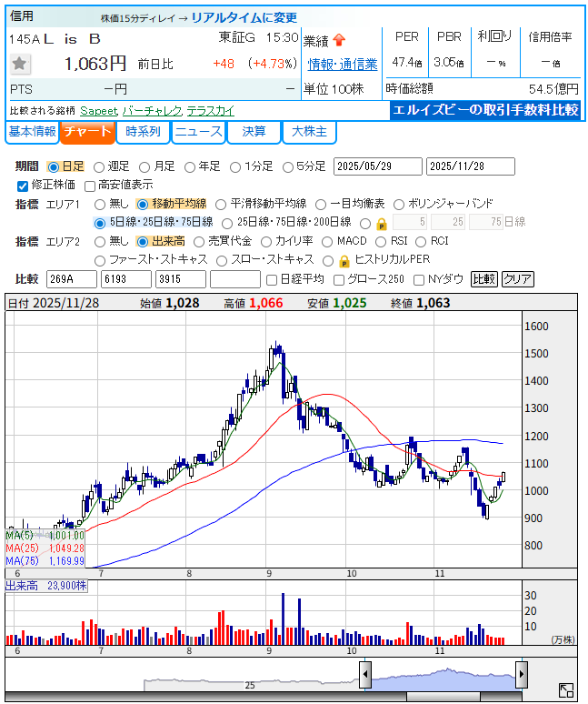This screenshot has width=588, height=704.
Task: Click the lock icon beside ヒストリカルPER
Action: 344,261
